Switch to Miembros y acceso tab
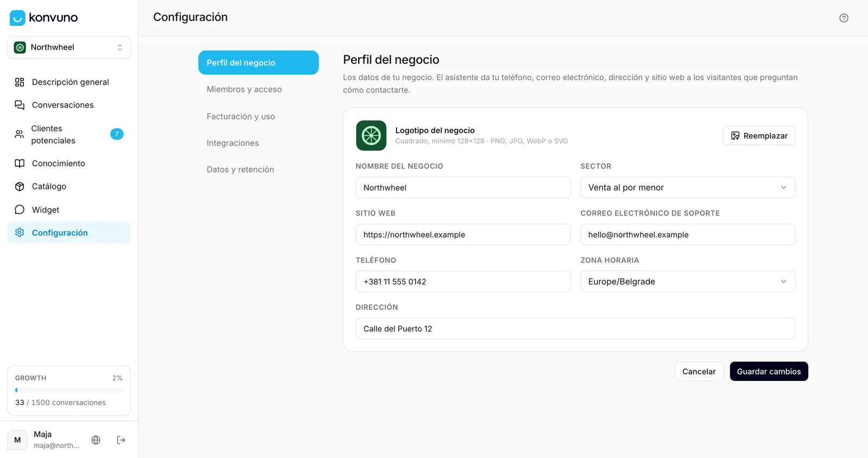 [258, 90]
